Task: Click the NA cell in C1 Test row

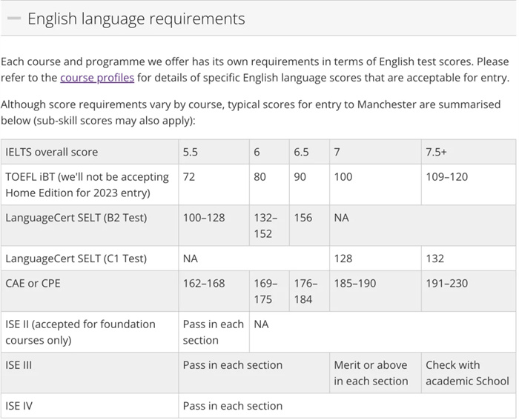Action: click(x=254, y=259)
